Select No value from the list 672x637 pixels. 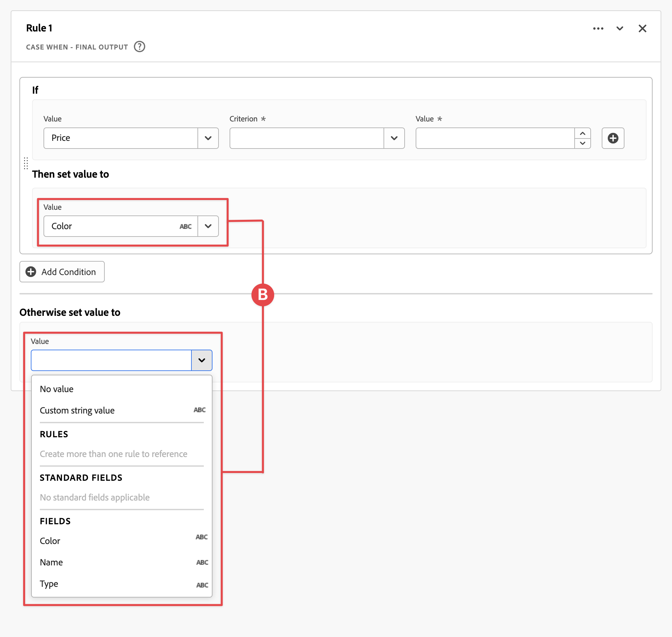coord(57,389)
